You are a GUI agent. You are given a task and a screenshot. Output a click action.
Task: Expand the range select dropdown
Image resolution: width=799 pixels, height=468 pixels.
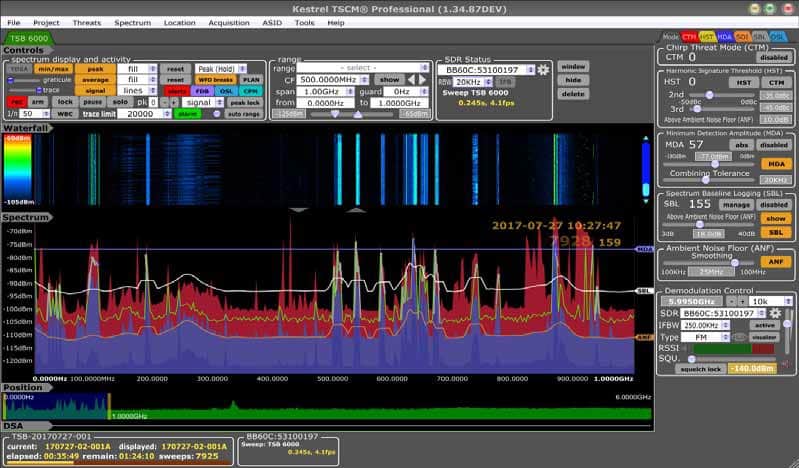coord(358,68)
